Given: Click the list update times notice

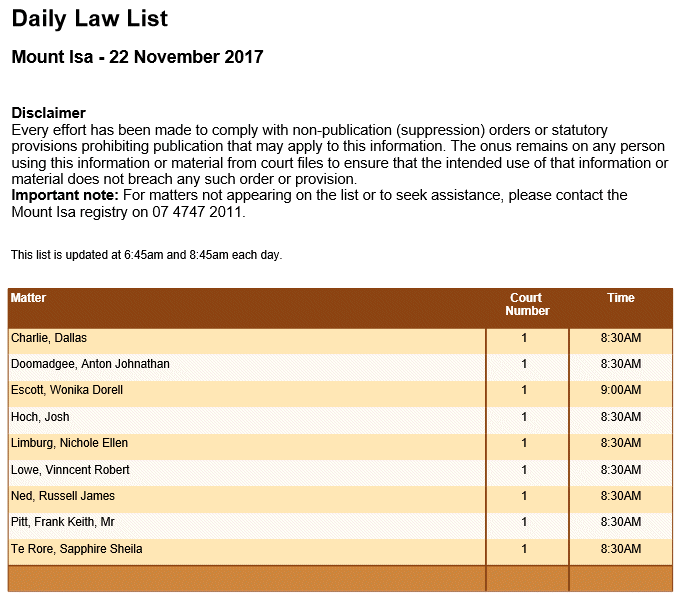Looking at the screenshot, I should (146, 255).
